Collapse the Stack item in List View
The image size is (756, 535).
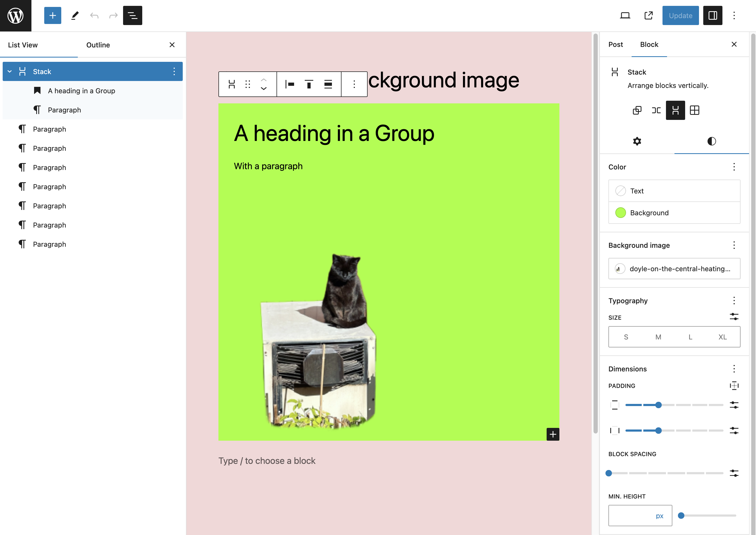(x=10, y=71)
